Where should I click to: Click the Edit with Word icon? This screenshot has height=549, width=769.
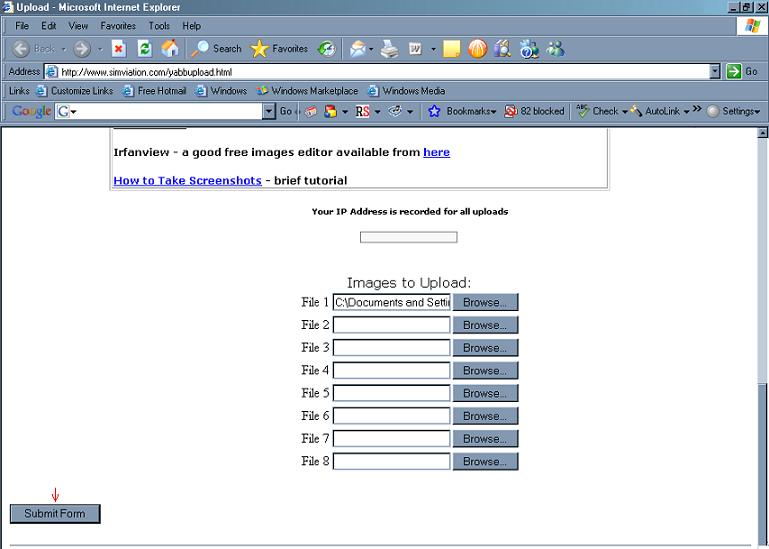coord(415,49)
